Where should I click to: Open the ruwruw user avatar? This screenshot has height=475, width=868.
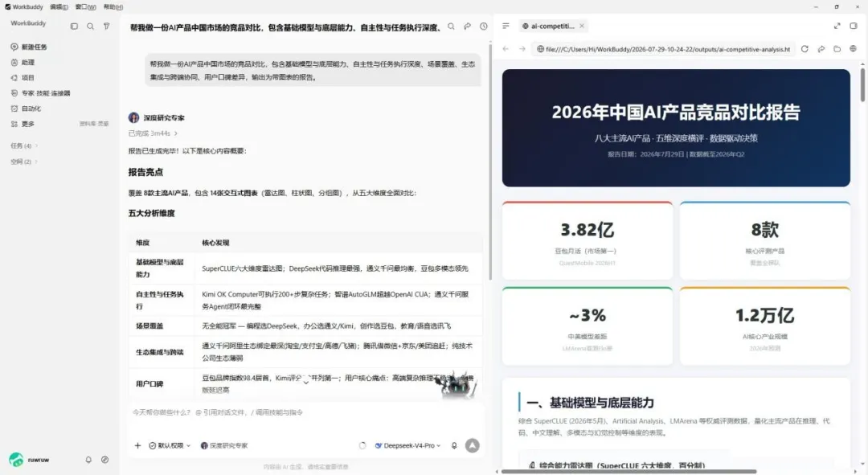(x=16, y=460)
